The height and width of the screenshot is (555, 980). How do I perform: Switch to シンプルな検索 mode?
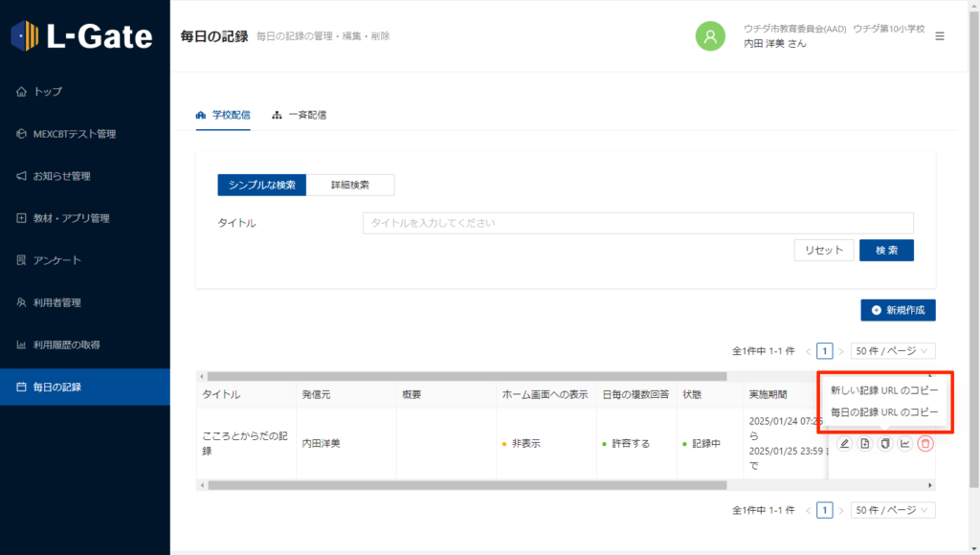[x=261, y=185]
